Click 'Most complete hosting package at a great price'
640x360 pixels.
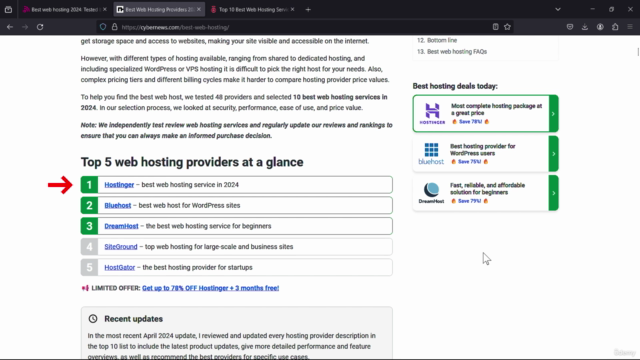tap(496, 109)
